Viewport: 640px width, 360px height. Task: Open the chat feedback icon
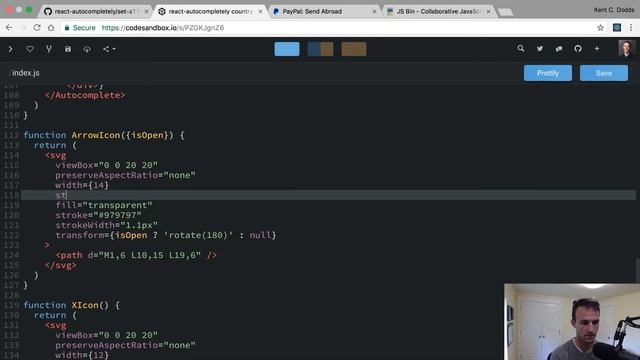559,49
